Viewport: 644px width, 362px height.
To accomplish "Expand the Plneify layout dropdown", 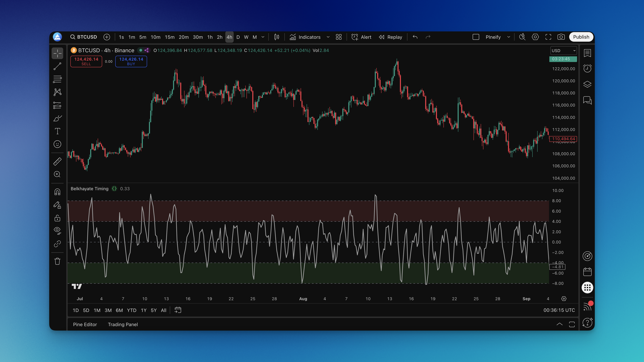I will point(509,37).
